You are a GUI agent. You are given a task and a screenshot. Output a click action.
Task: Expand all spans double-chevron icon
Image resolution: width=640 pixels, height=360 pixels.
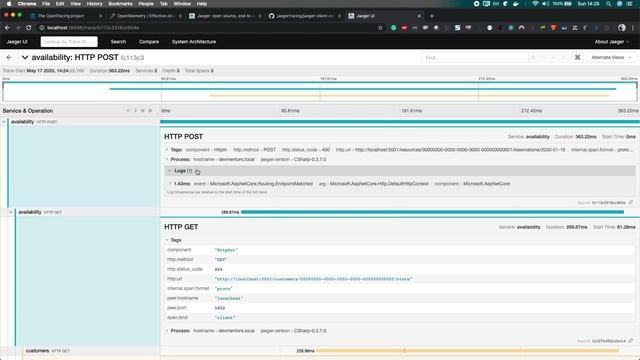click(142, 111)
